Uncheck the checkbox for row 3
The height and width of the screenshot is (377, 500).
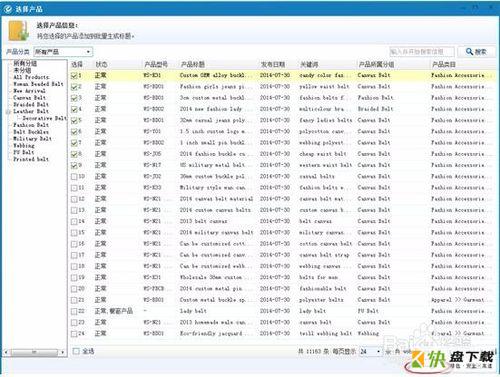74,98
